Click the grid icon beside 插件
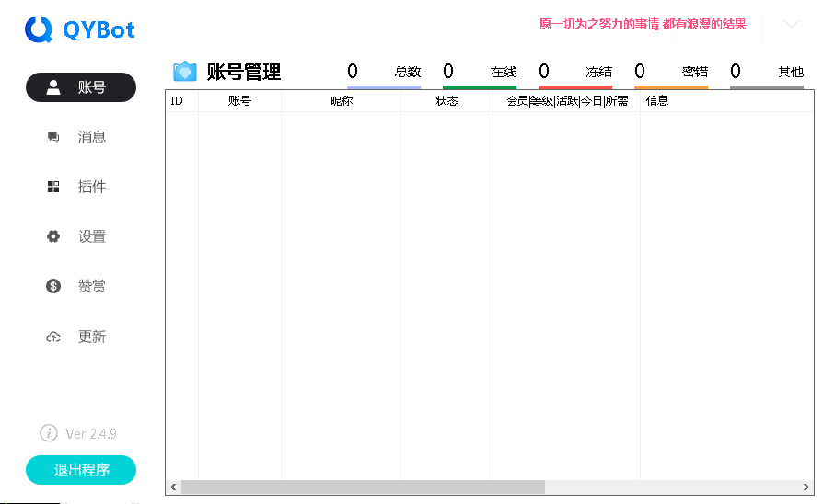This screenshot has width=823, height=504. pyautogui.click(x=53, y=187)
